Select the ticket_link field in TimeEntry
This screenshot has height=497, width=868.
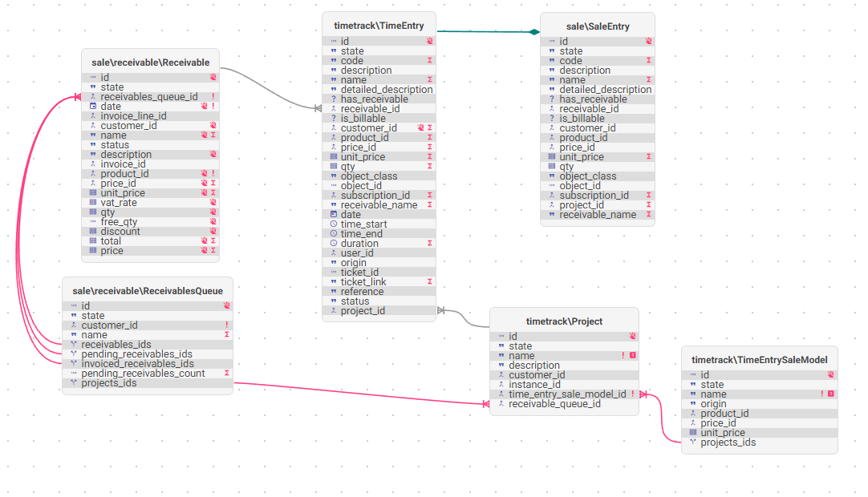[x=379, y=281]
